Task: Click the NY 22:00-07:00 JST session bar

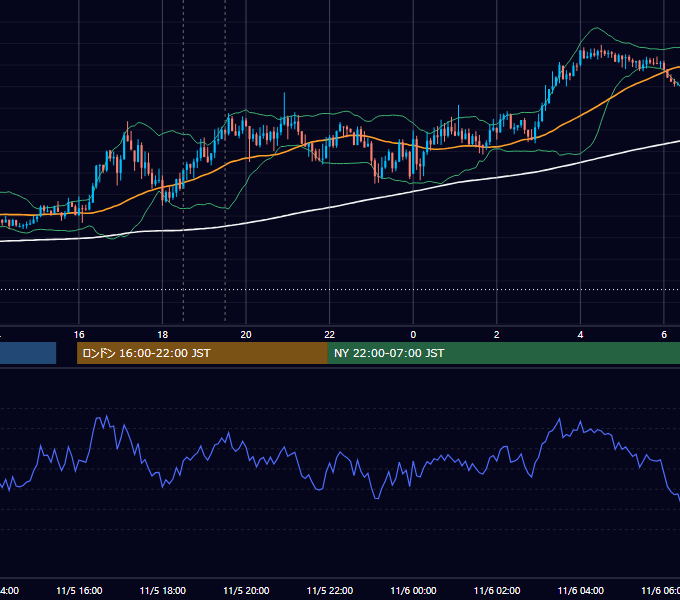Action: coord(503,353)
